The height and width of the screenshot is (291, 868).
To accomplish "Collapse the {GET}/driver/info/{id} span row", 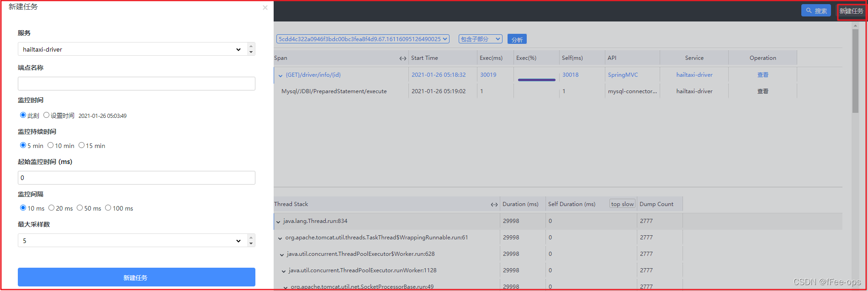I will 281,75.
